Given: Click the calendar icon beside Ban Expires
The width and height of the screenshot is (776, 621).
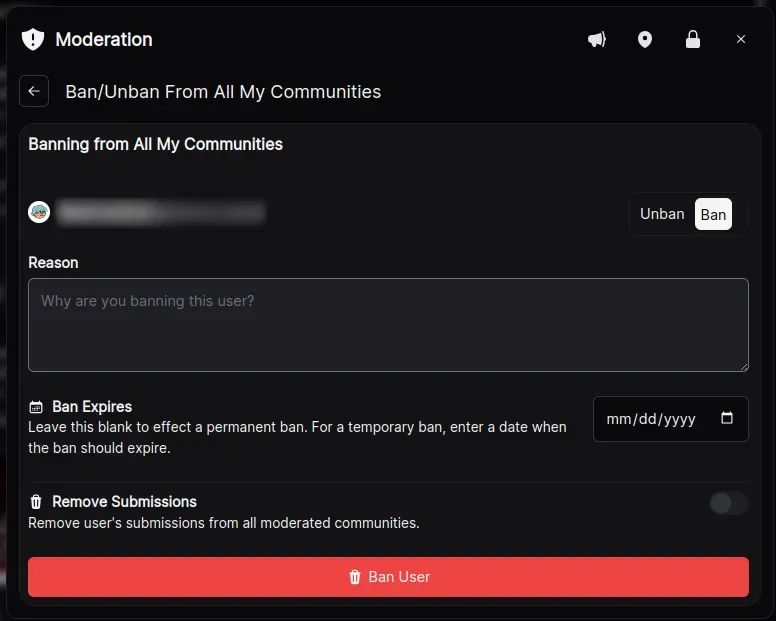Looking at the screenshot, I should coord(36,407).
